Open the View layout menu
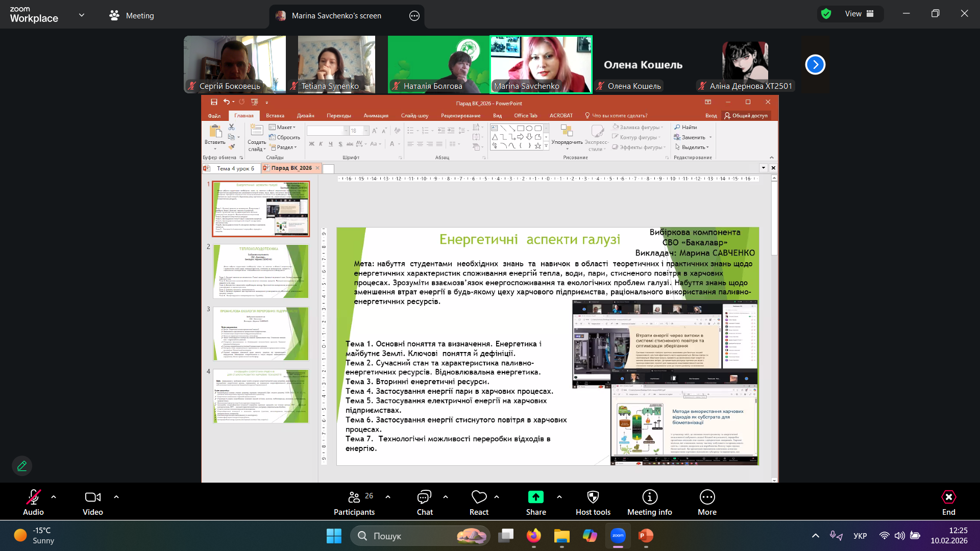The image size is (980, 551). point(859,14)
